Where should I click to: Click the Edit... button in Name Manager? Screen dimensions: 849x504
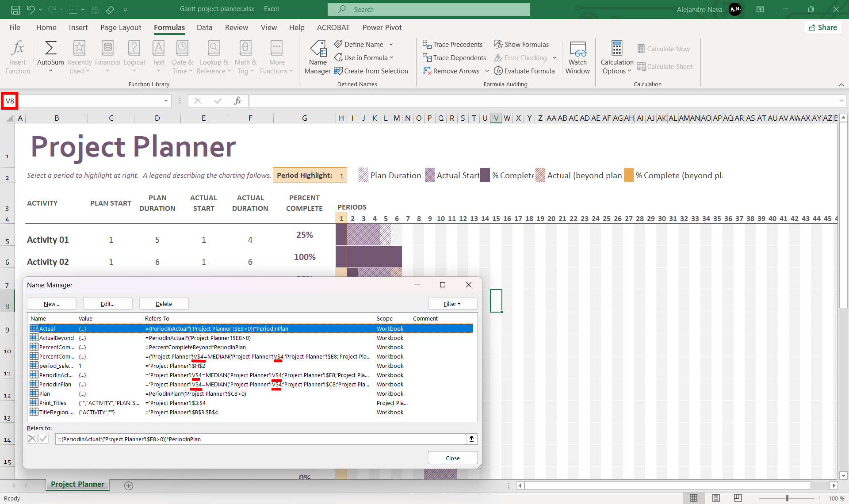pos(107,304)
